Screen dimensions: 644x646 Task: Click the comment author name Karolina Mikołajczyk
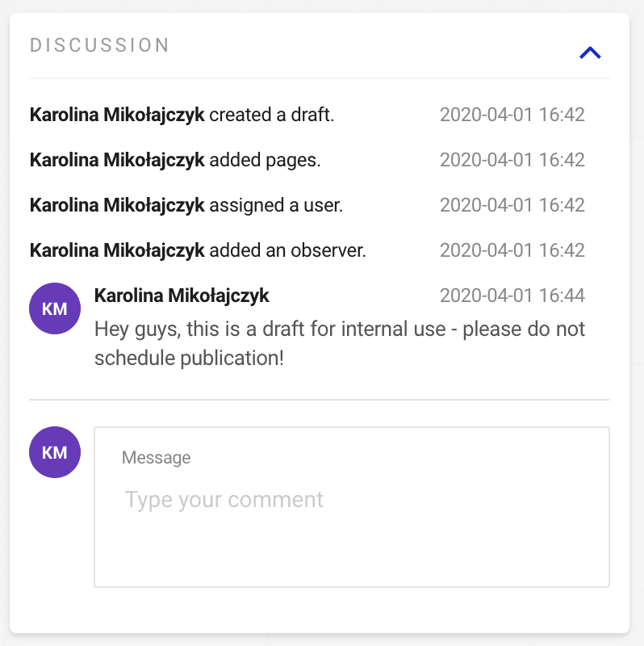tap(182, 296)
